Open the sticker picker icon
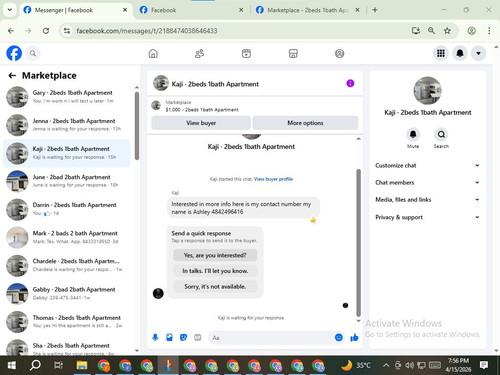This screenshot has width=500, height=375. pyautogui.click(x=183, y=338)
